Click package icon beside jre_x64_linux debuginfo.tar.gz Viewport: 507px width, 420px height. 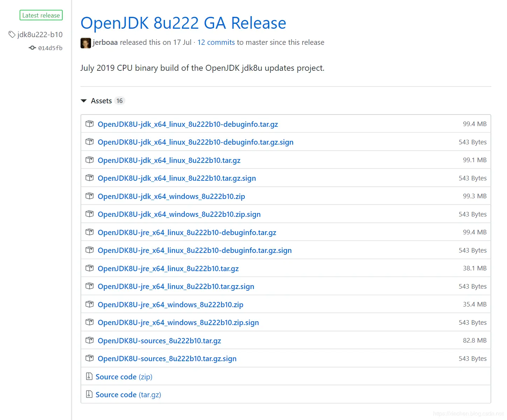pos(90,232)
